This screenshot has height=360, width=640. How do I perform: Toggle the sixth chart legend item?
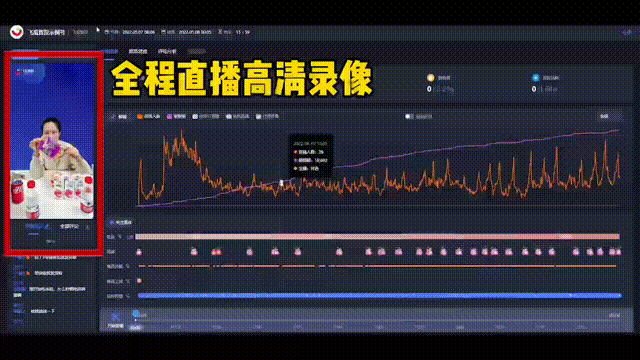point(267,116)
